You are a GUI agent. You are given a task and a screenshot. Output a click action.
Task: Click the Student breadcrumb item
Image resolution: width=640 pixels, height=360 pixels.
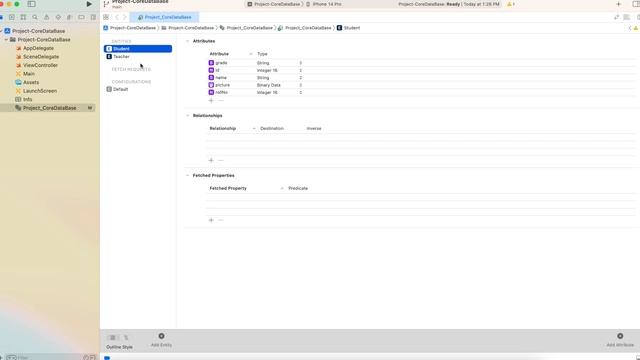click(349, 28)
